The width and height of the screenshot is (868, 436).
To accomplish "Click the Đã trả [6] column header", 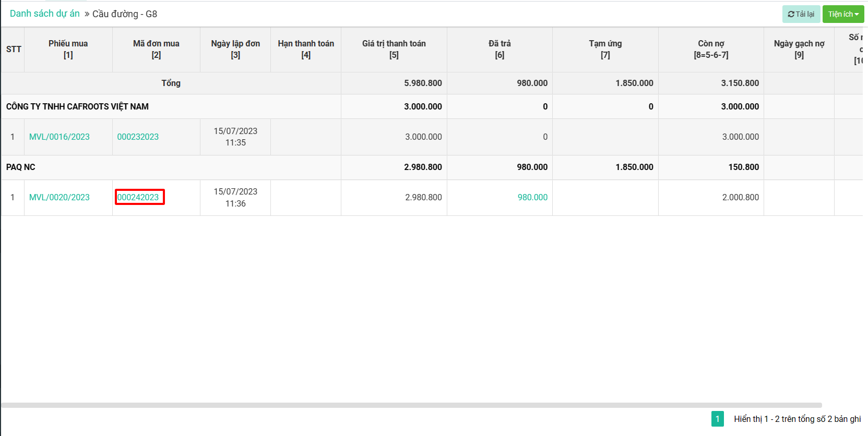I will click(500, 50).
